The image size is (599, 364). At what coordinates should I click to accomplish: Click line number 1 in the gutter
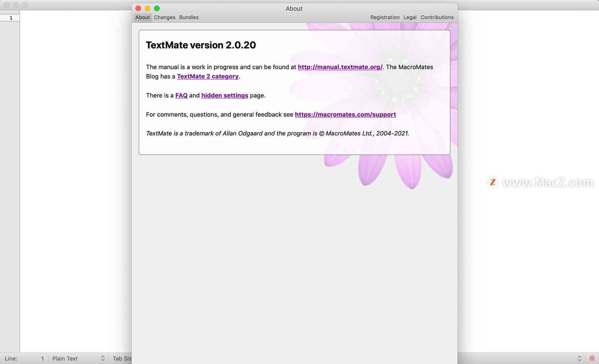(x=11, y=18)
